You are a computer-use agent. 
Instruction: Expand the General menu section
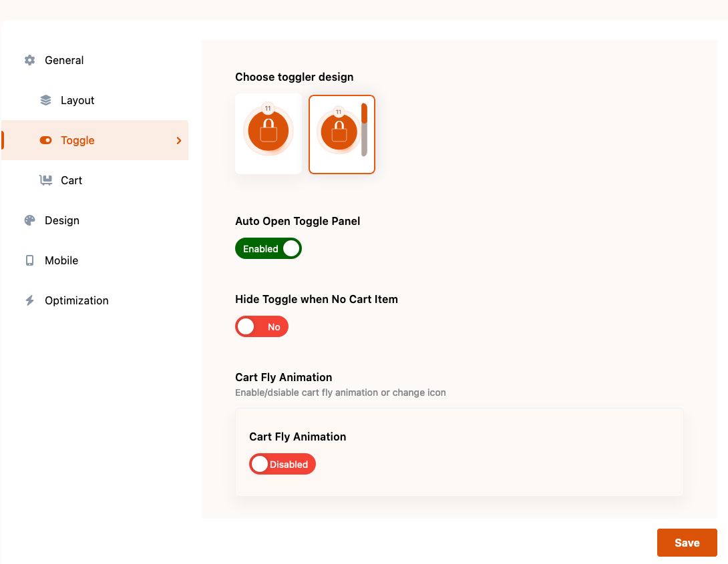64,60
